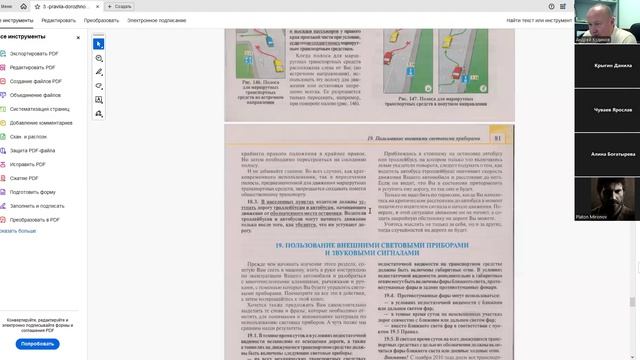Open the Электронное подписание tab

156,20
